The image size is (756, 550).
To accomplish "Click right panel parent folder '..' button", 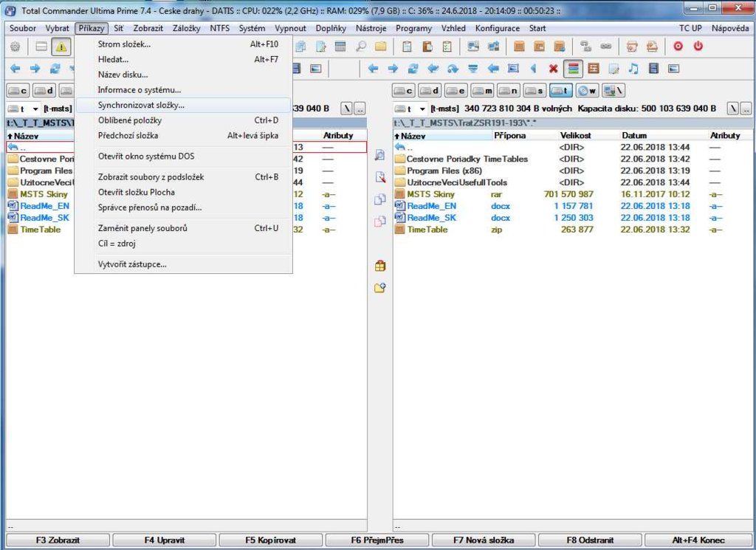I will click(x=746, y=109).
